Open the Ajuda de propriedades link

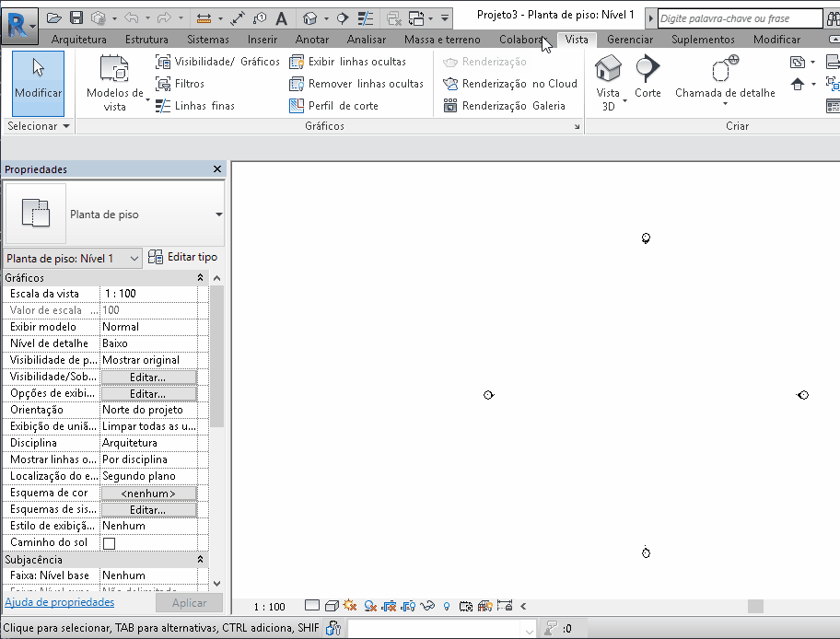tap(60, 602)
